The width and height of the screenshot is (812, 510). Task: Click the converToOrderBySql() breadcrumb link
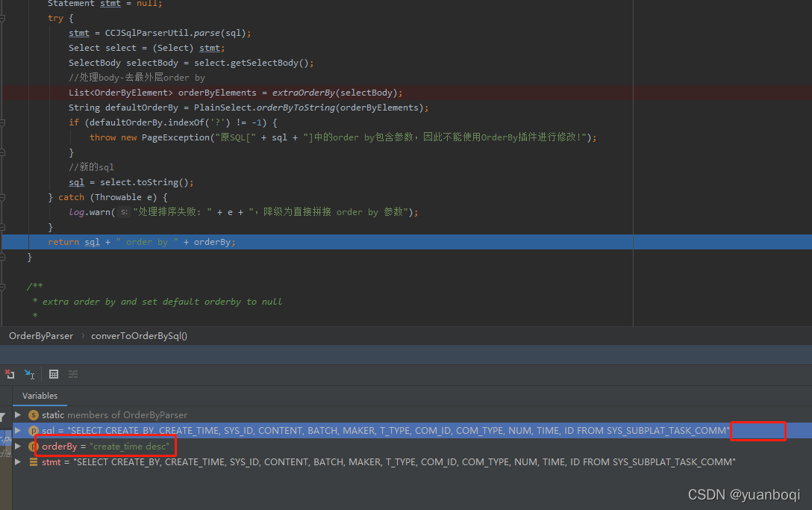tap(139, 335)
